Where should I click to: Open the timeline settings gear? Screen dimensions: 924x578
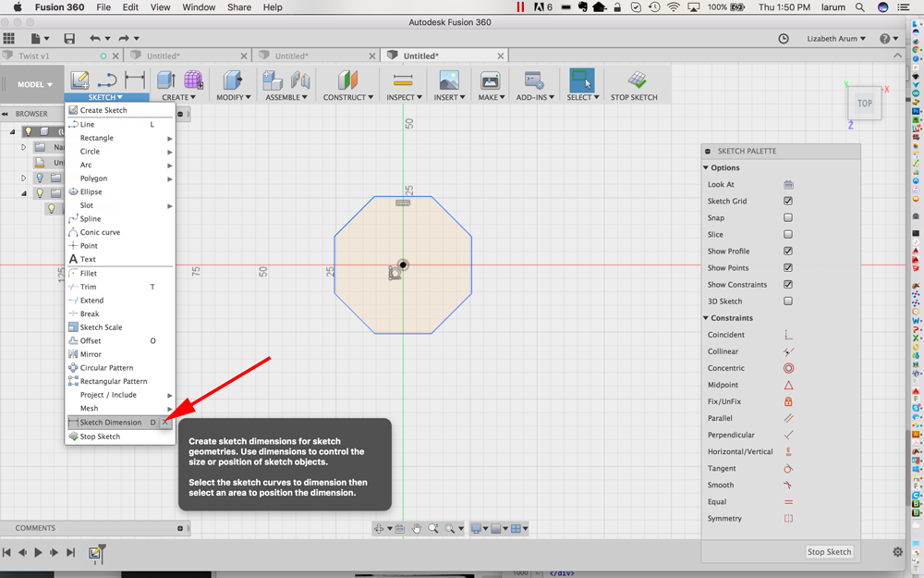tap(897, 552)
